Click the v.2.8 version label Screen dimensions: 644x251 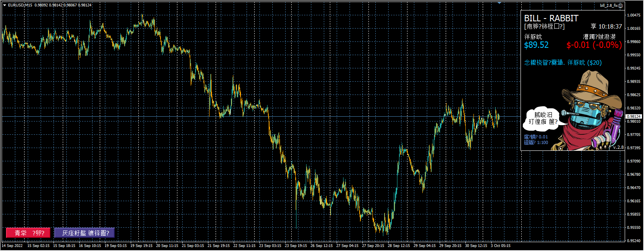pos(618,147)
